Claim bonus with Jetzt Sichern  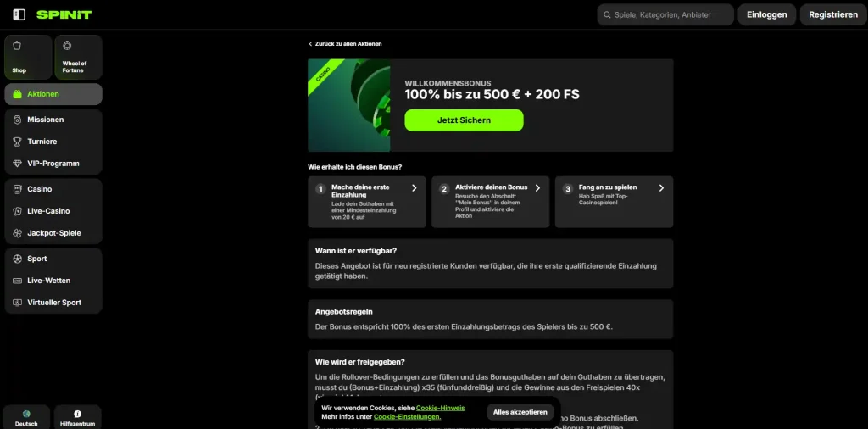(x=464, y=120)
